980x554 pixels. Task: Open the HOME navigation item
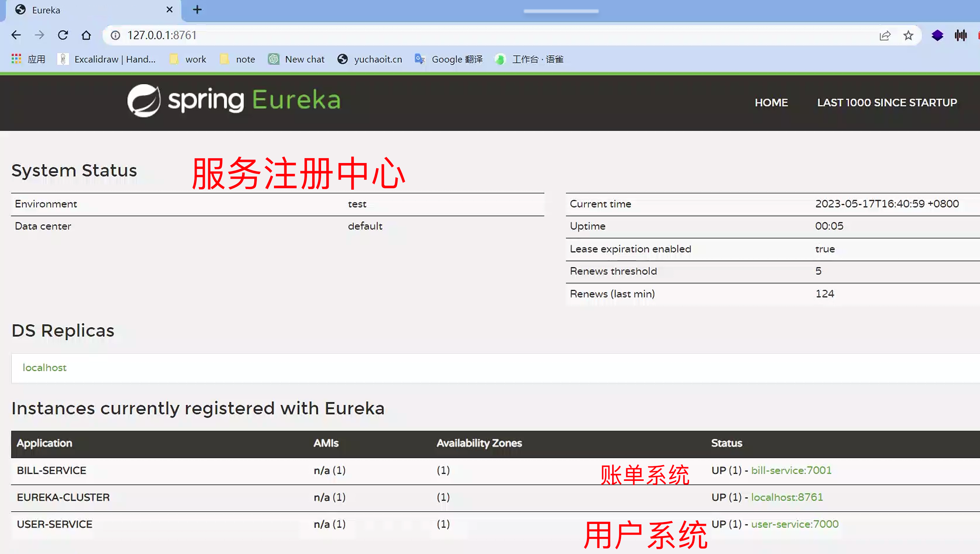pyautogui.click(x=771, y=102)
